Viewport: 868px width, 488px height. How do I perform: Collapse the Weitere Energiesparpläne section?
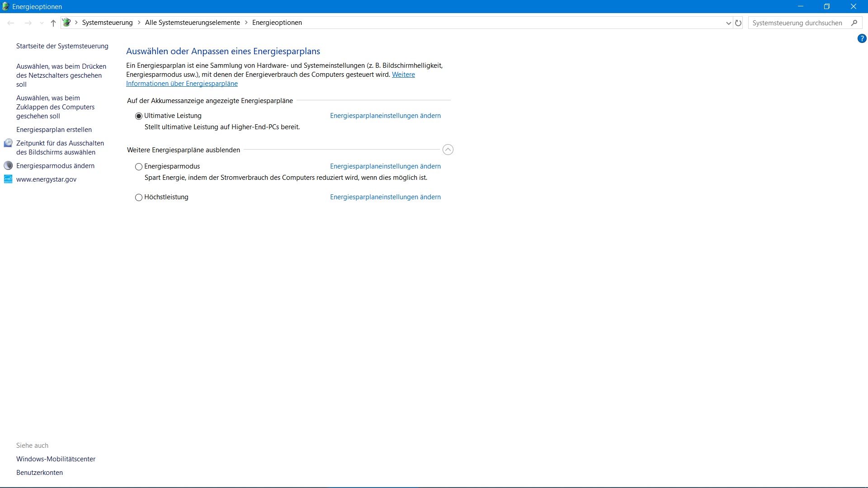[x=448, y=150]
